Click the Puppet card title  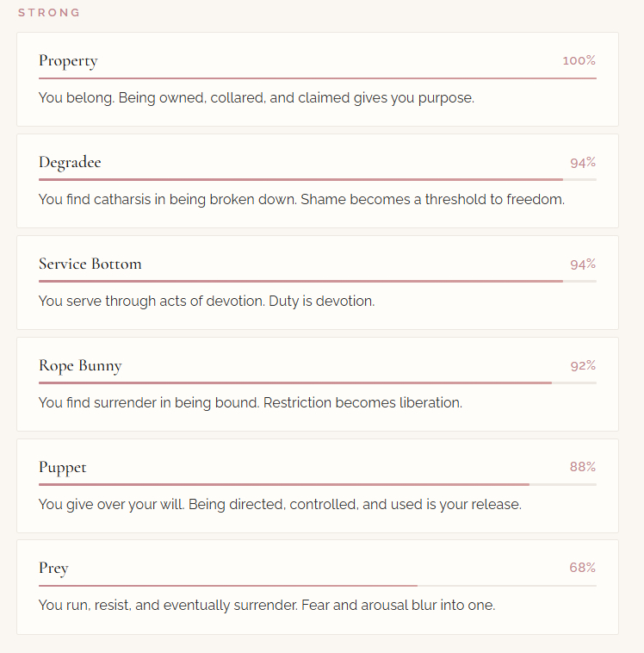(62, 468)
